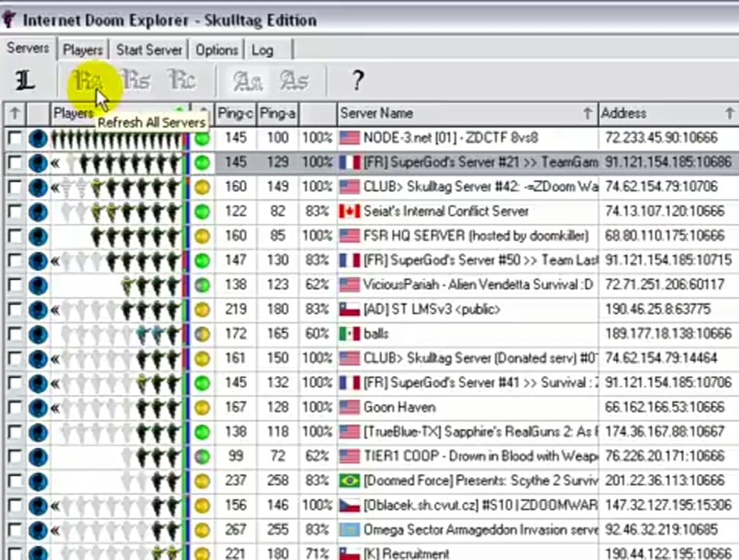Screen dimensions: 739x560
Task: Check the box for SuperGod's Server #50
Action: 15,261
